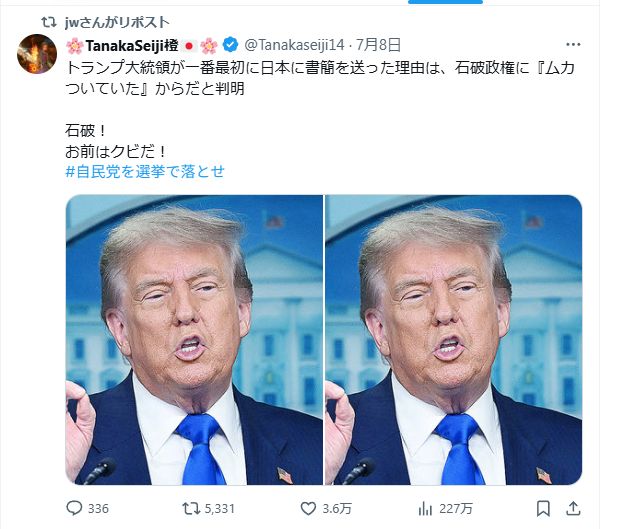
Task: Click the jwさんがリポスト label
Action: 117,22
